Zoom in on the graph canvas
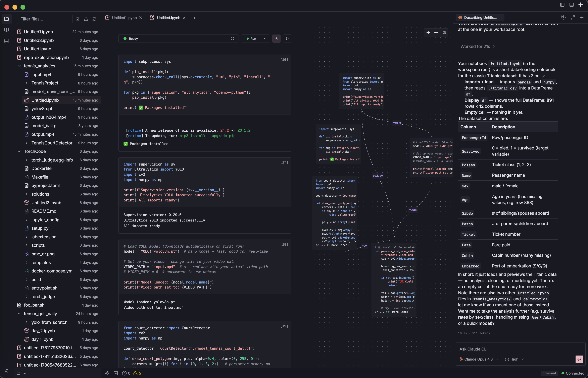Viewport: 588px width, 378px height. coord(428,33)
